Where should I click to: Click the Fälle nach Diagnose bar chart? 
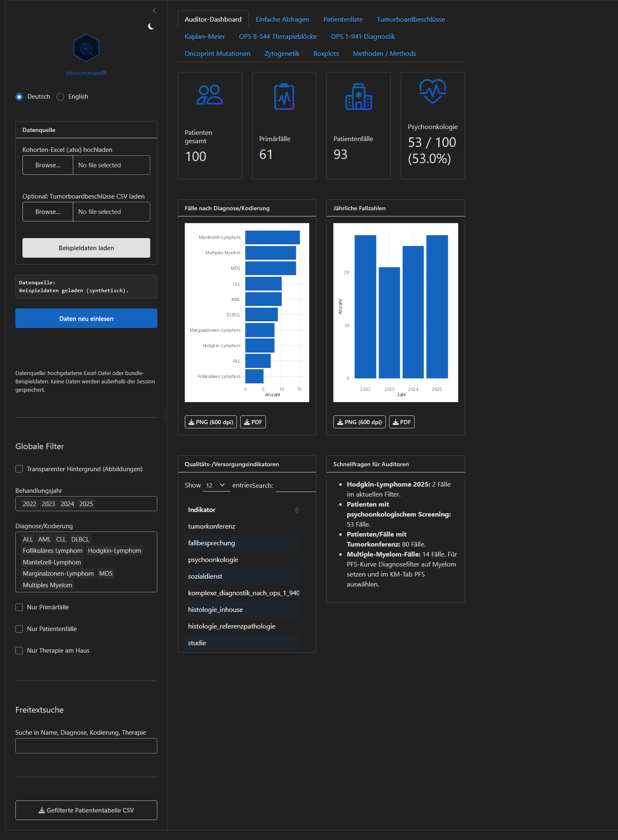coord(247,313)
